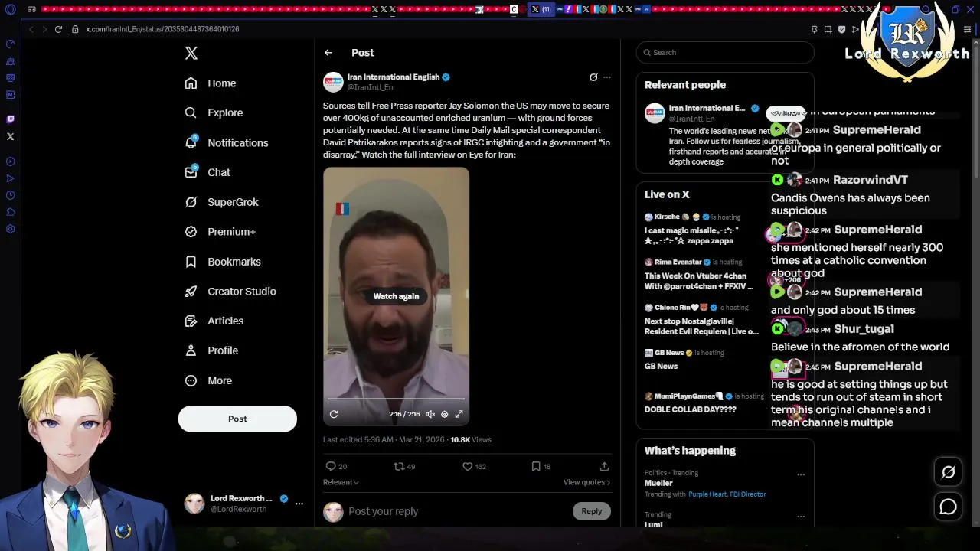Screen dimensions: 980x551
Task: Open Twitch in browser sidebar
Action: (x=10, y=119)
